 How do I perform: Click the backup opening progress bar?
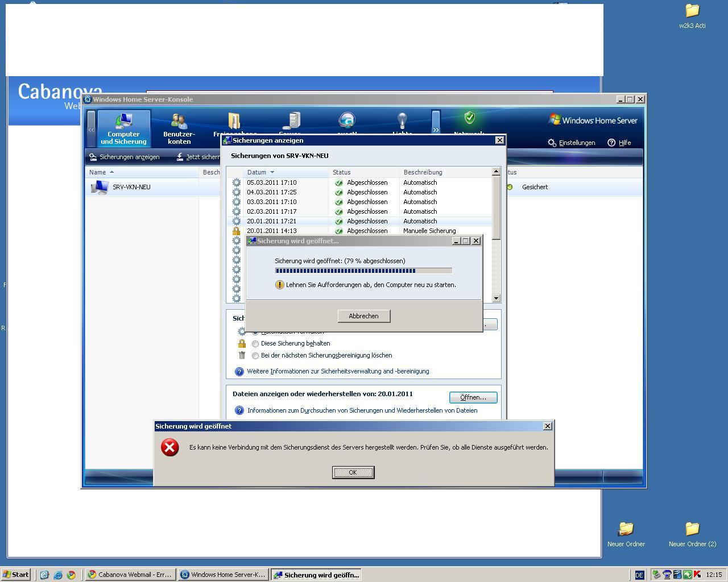click(x=363, y=271)
